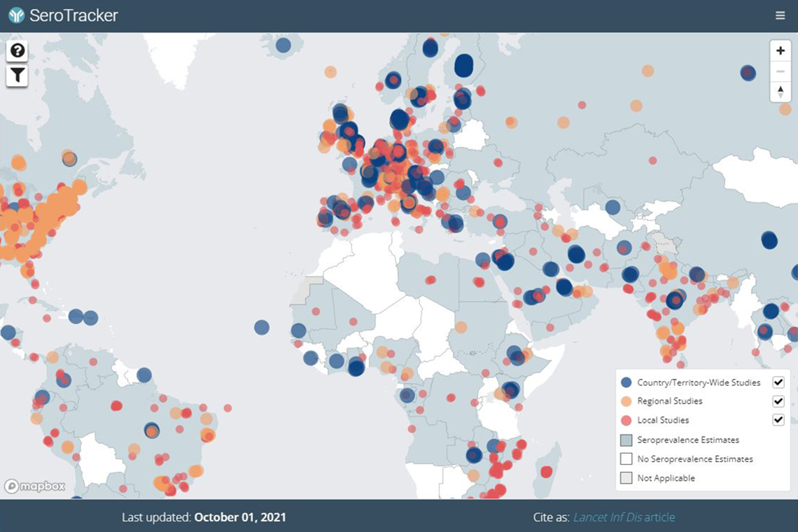
Task: Zoom out using the minus control
Action: point(780,71)
